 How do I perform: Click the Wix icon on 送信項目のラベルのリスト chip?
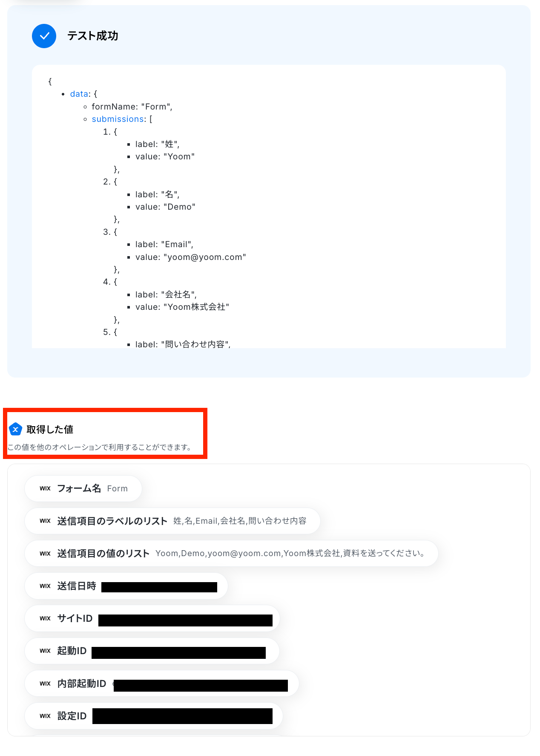[x=45, y=521]
